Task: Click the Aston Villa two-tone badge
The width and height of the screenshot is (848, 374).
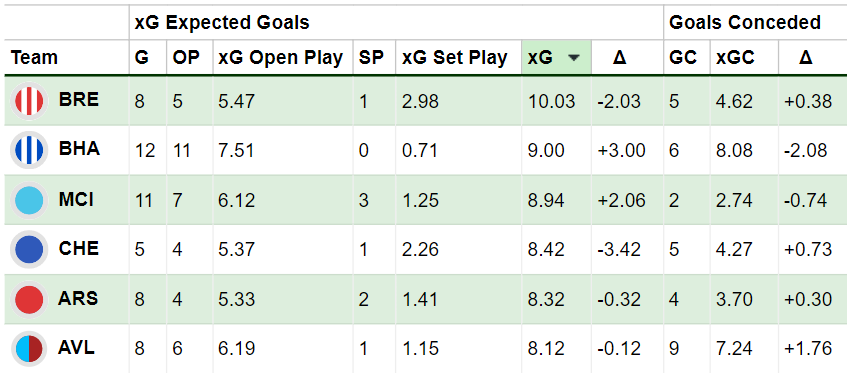Action: click(29, 349)
